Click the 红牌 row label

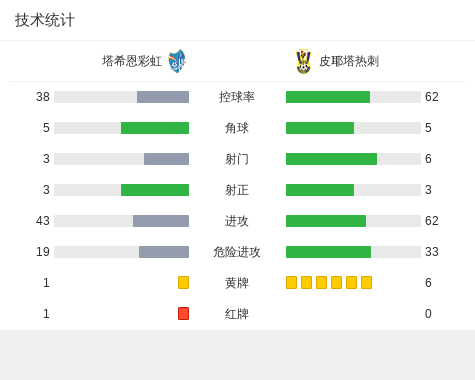pos(237,314)
